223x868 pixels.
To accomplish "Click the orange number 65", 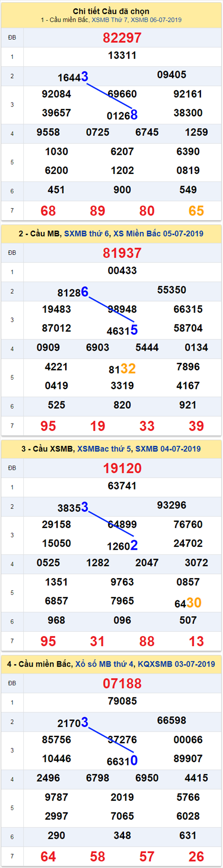I will 197,211.
